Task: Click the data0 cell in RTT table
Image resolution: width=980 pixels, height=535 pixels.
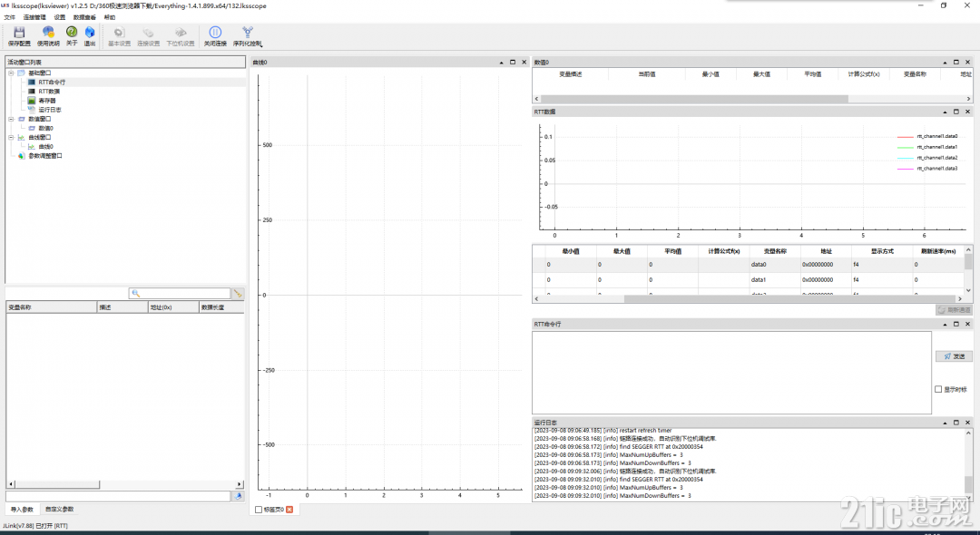Action: pos(775,265)
